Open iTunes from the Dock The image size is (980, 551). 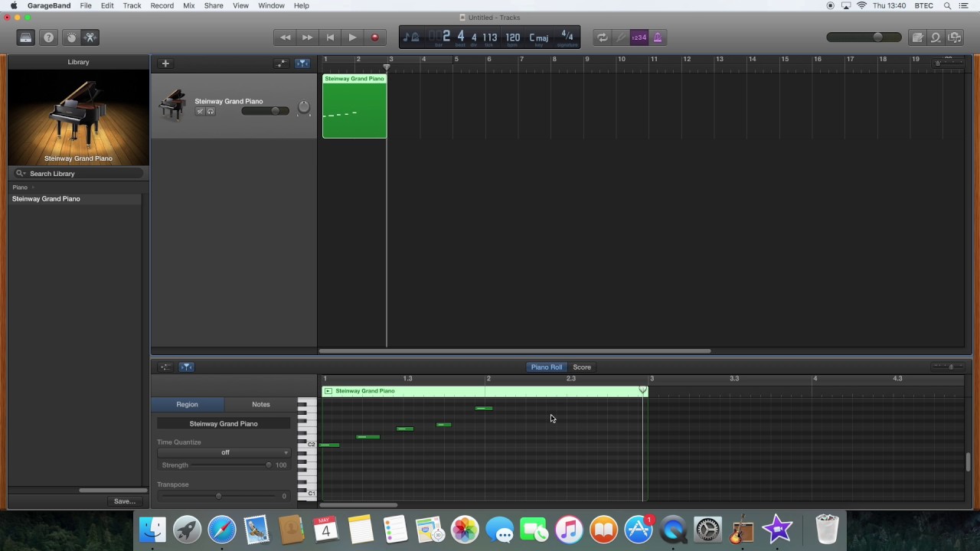click(x=569, y=530)
